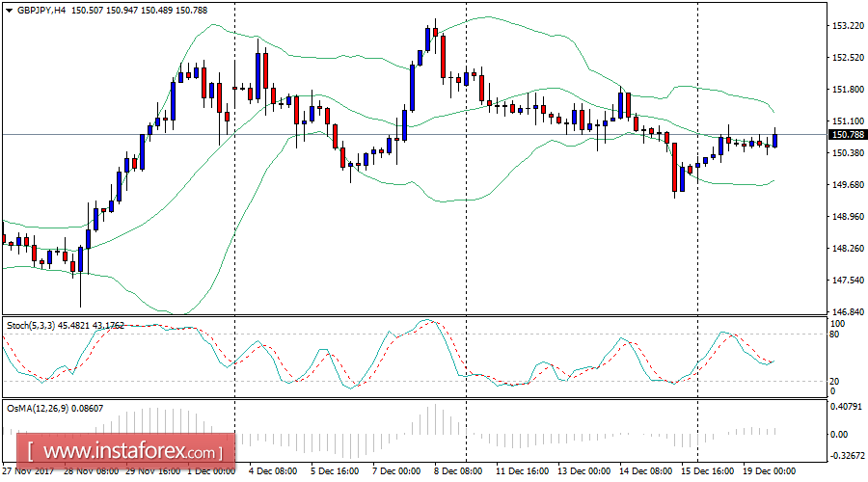Image resolution: width=868 pixels, height=482 pixels.
Task: Click the 11 Dec 16:00 time label
Action: coord(522,471)
